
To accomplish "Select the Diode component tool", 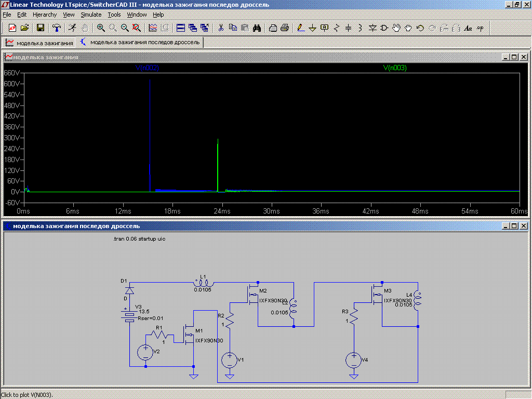I will (373, 28).
